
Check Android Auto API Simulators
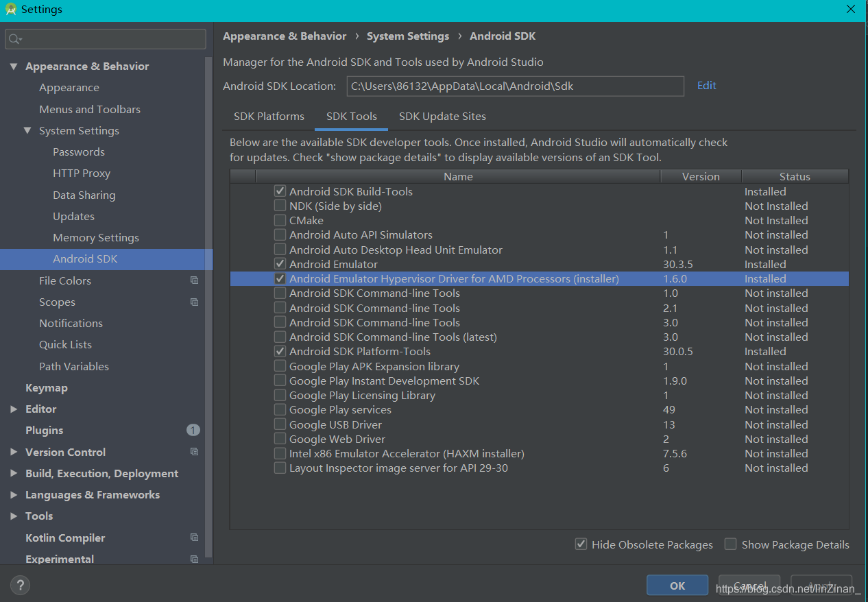point(280,234)
